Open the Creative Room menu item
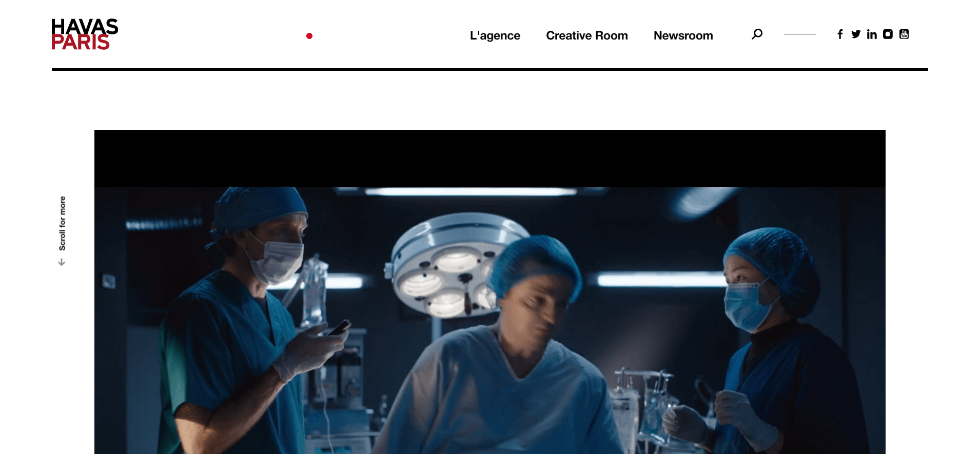The height and width of the screenshot is (454, 980). 587,35
